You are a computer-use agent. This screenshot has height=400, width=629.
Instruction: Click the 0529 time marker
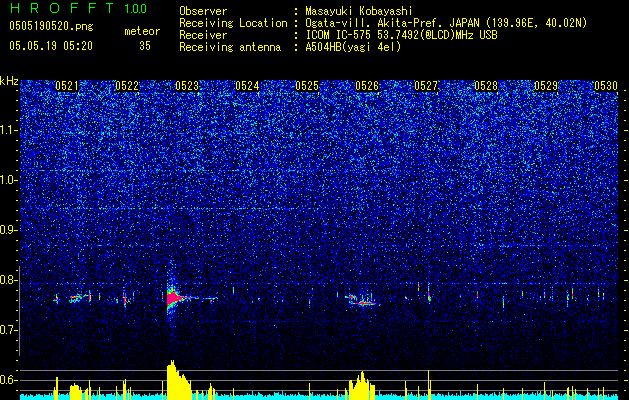[546, 86]
